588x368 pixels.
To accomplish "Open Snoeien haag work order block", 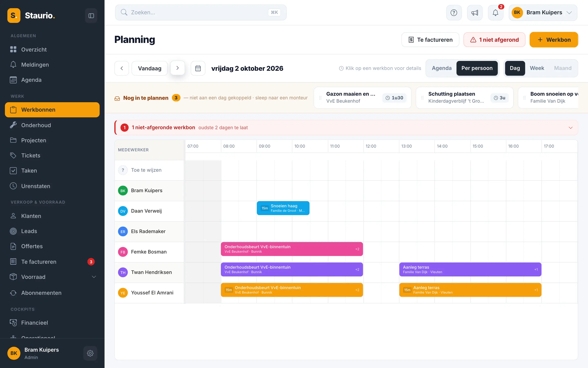I will tap(283, 208).
